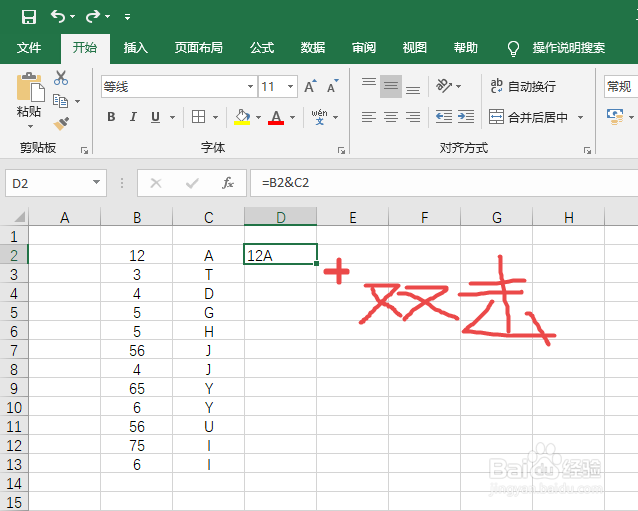
Task: Copy the selected cell
Action: 61,100
